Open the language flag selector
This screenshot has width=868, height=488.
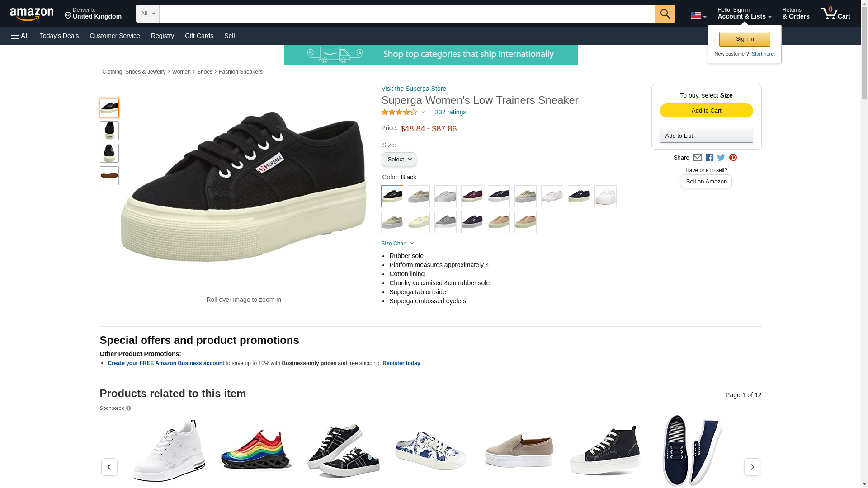(698, 16)
